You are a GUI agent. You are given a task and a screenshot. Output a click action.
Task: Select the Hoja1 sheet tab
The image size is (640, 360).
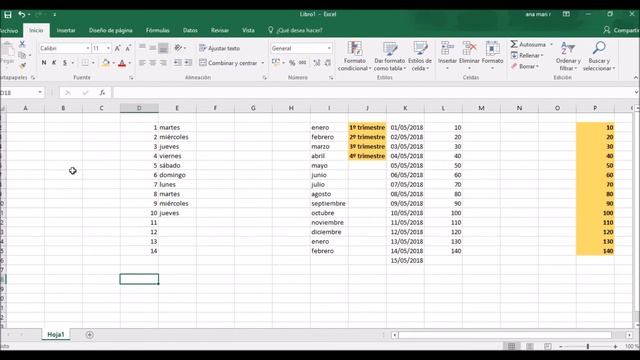pyautogui.click(x=56, y=335)
